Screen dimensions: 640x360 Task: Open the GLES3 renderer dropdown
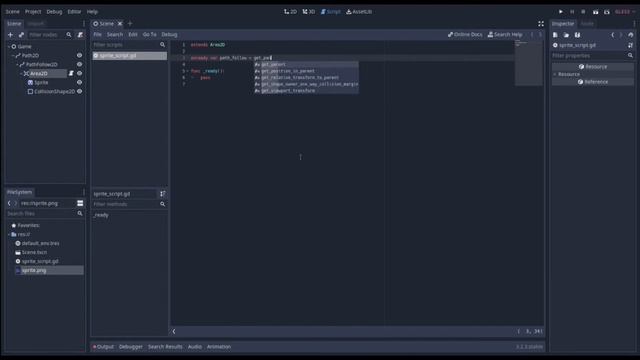pos(625,12)
